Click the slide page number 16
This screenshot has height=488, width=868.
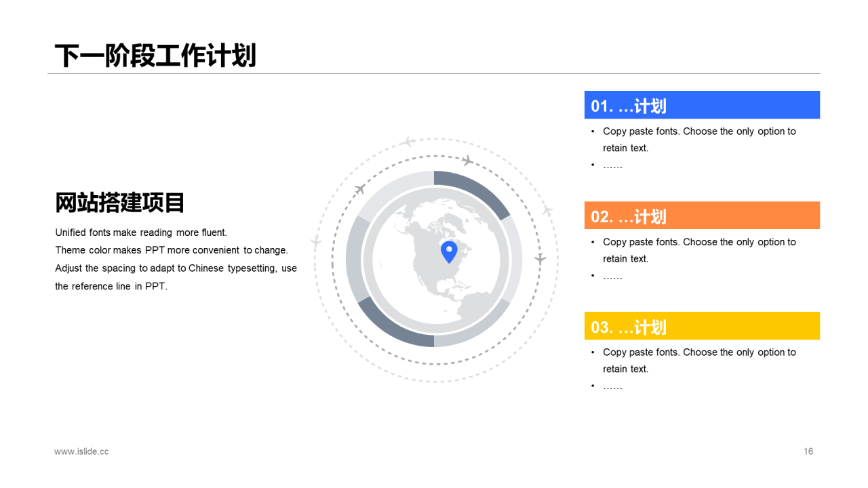point(808,451)
